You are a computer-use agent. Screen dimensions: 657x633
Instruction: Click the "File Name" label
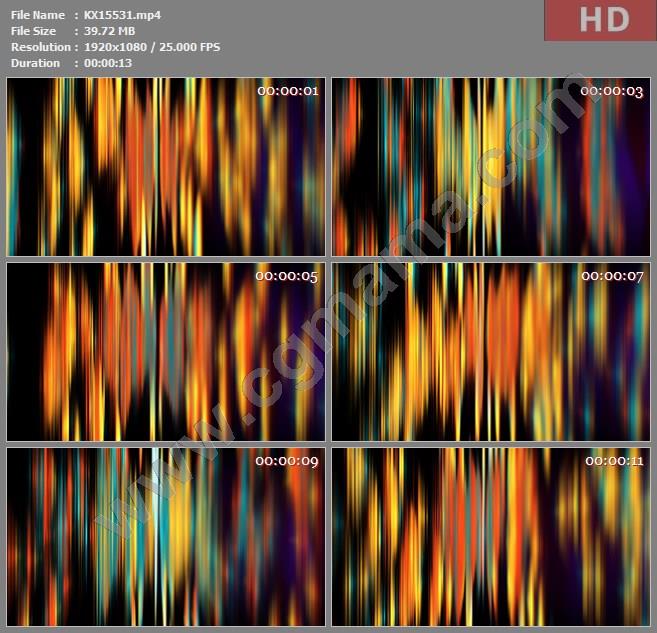point(37,15)
